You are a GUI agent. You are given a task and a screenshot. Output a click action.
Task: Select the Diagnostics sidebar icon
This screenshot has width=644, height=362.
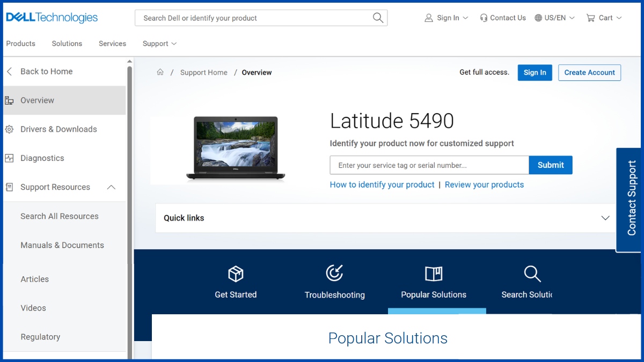(9, 158)
